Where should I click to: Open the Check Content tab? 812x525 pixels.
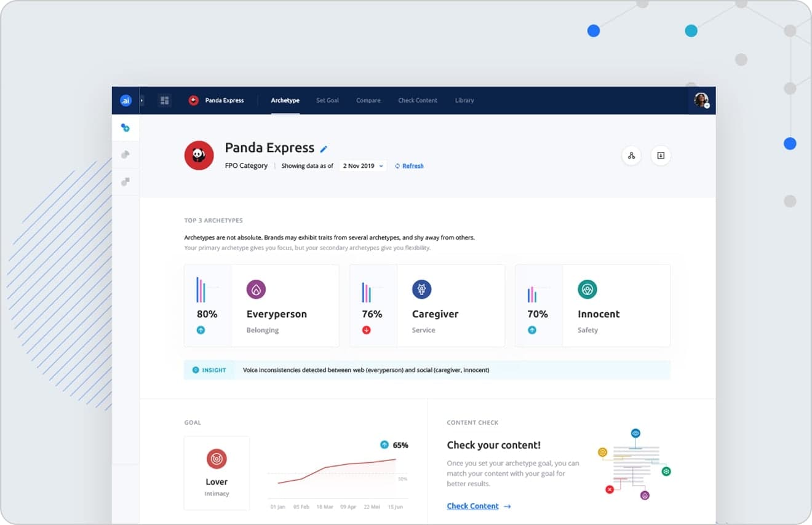(418, 100)
